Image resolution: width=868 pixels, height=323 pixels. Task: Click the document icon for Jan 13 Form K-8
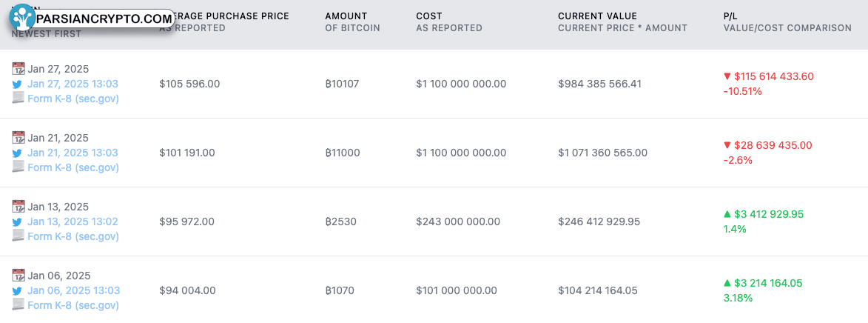point(18,236)
